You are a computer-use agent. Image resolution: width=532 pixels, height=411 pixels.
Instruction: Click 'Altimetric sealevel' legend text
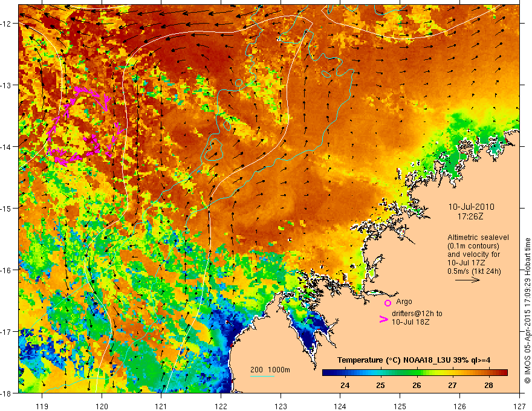click(x=478, y=238)
